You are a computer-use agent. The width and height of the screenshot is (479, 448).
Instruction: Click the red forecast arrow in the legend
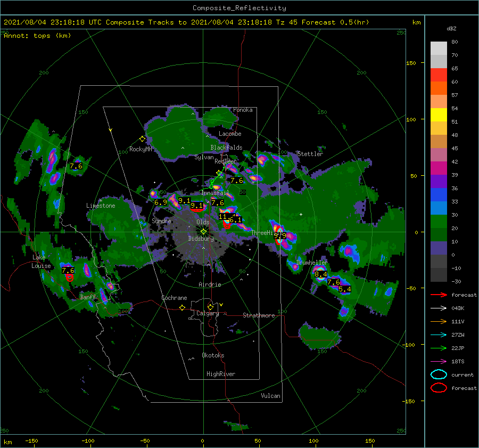[x=439, y=295]
